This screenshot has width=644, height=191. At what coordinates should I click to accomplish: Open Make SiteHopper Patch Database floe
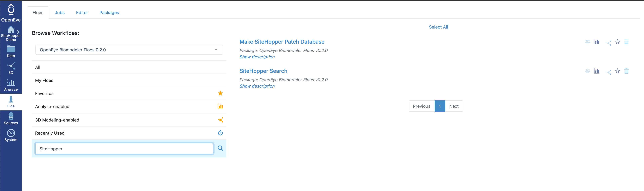point(282,42)
